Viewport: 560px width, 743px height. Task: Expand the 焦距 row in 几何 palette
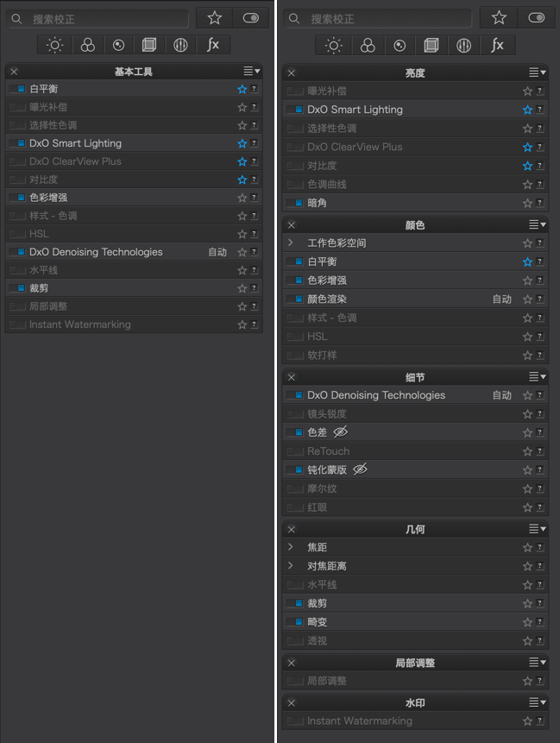coord(291,547)
